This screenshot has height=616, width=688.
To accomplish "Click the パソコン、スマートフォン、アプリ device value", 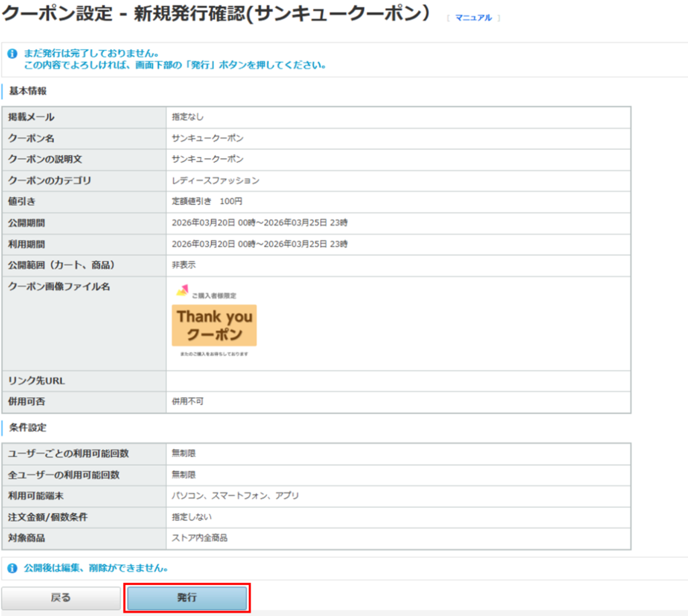I will pyautogui.click(x=235, y=496).
